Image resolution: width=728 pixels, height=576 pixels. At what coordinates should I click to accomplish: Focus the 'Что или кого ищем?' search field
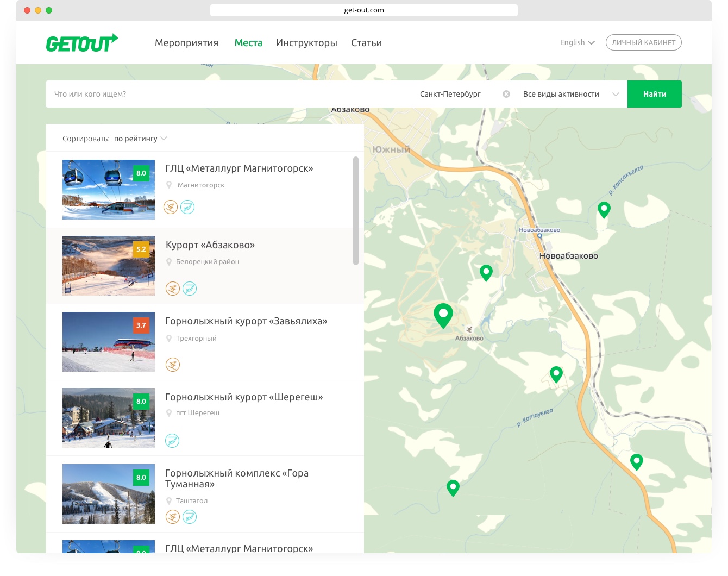point(229,94)
